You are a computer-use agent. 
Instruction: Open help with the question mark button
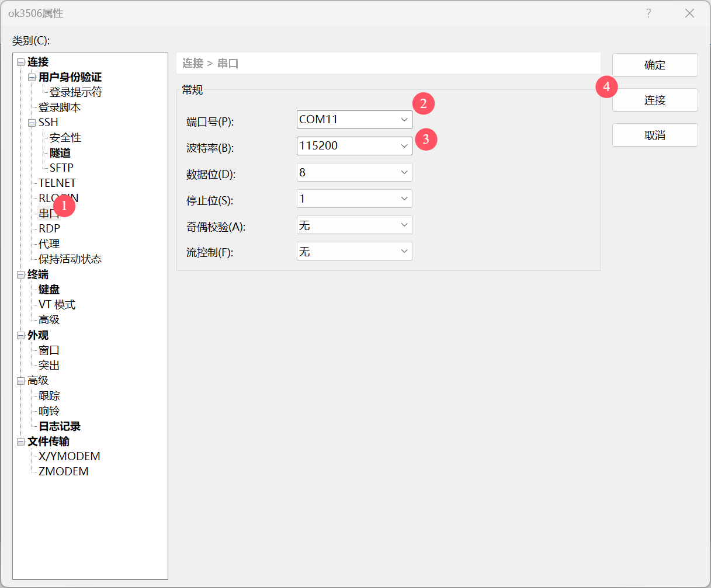(x=648, y=13)
